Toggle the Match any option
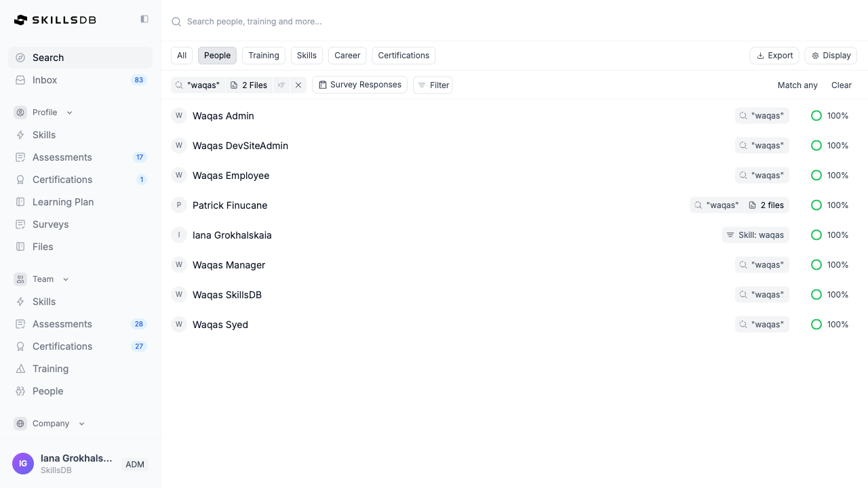The image size is (868, 488). tap(797, 85)
